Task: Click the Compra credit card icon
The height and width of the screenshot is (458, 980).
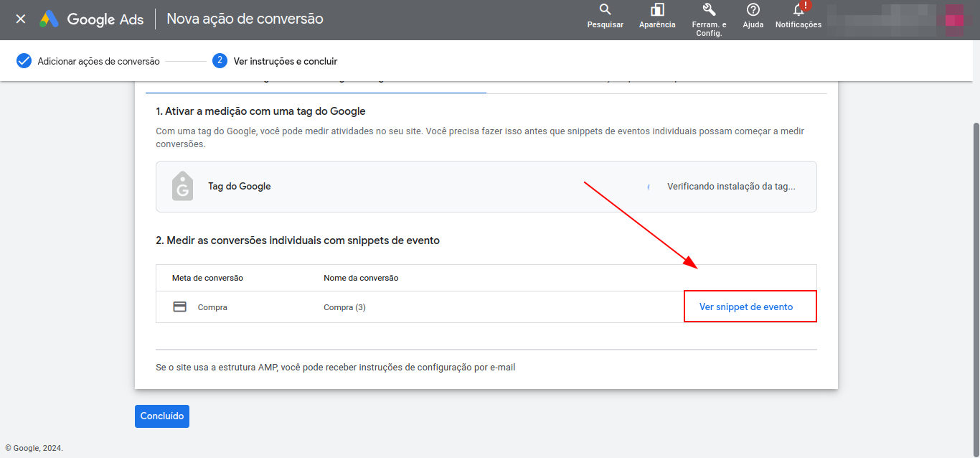Action: tap(180, 307)
